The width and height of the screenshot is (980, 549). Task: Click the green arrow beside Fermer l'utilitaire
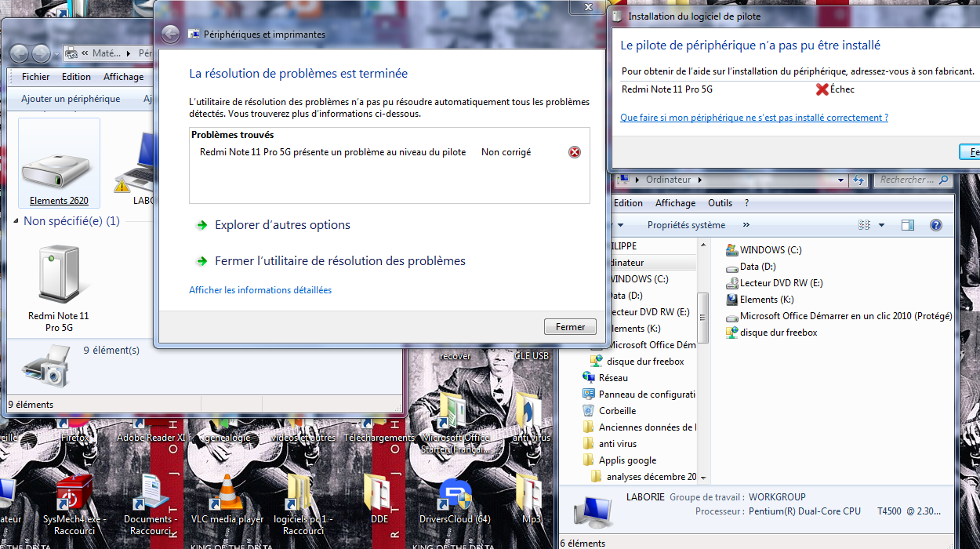(x=201, y=261)
